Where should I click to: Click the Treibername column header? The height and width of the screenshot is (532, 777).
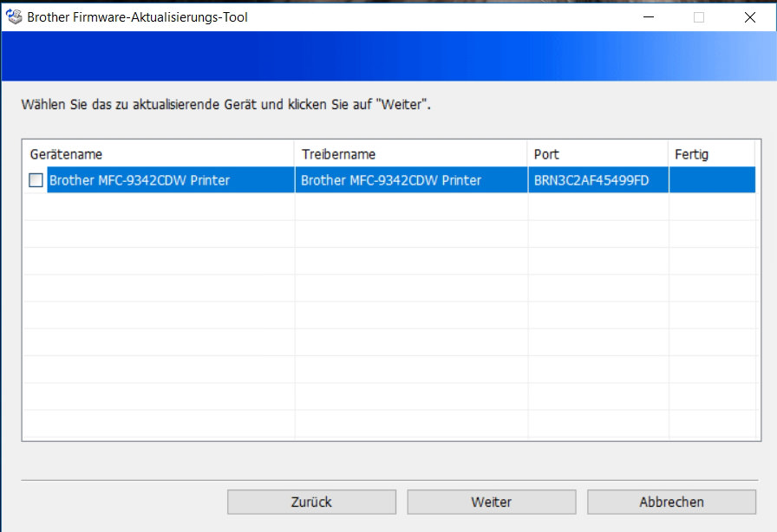pyautogui.click(x=411, y=154)
